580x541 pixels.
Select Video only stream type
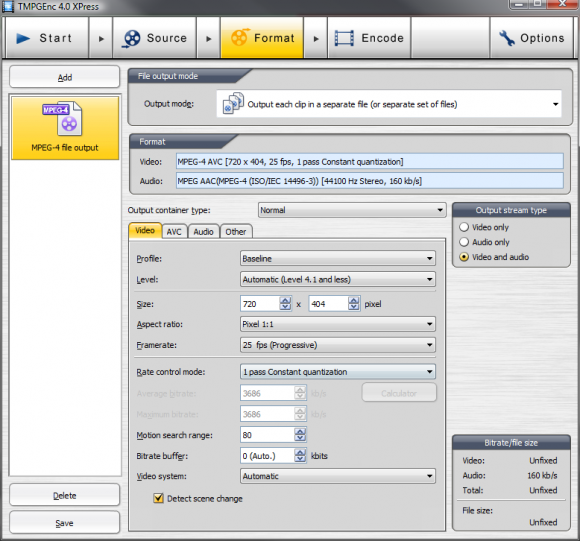coord(464,227)
